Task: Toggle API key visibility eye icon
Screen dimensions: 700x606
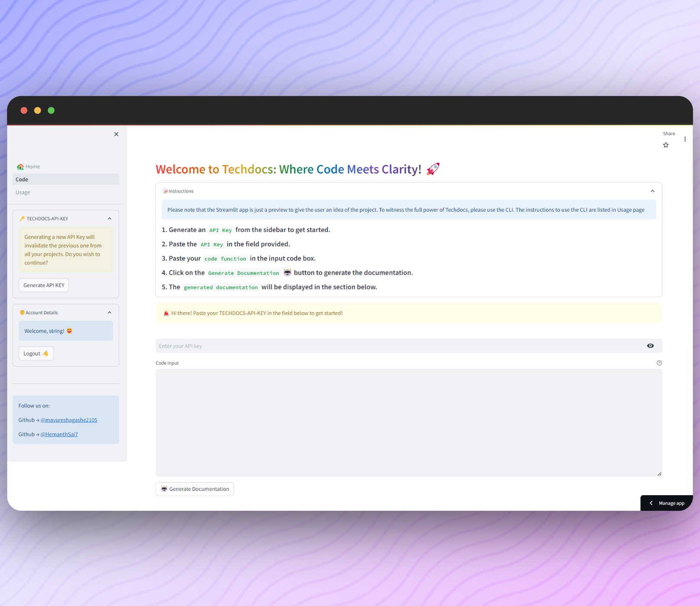Action: coord(650,346)
